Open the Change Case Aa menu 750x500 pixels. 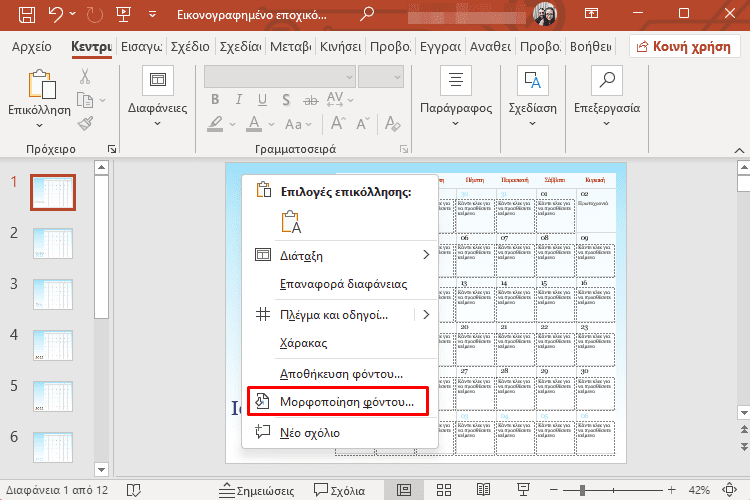298,124
